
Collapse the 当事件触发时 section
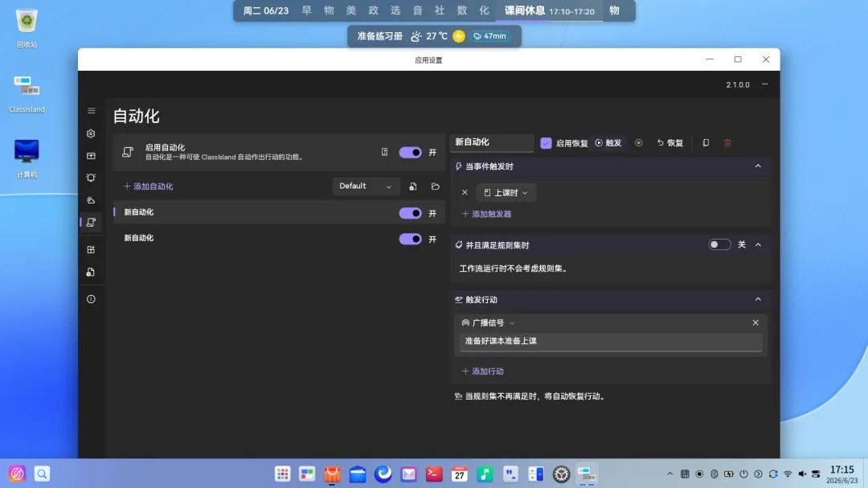coord(759,166)
